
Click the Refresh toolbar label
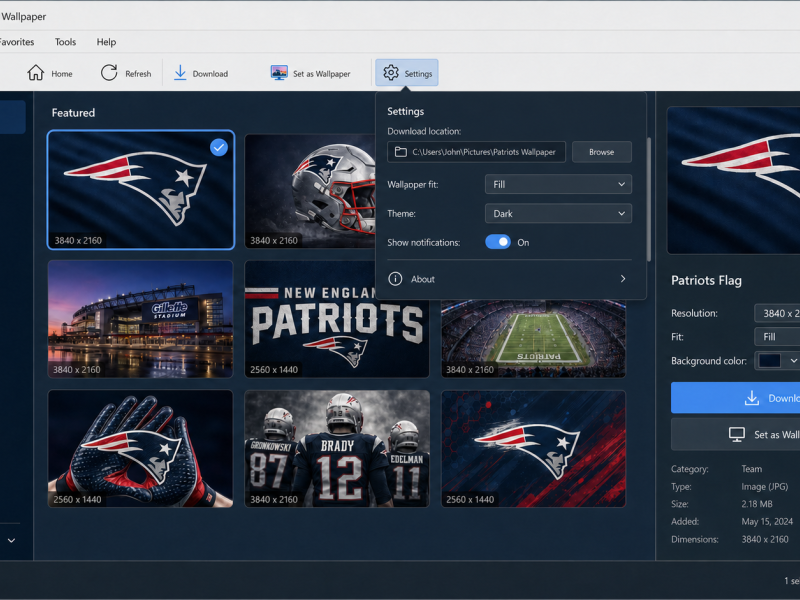point(138,74)
